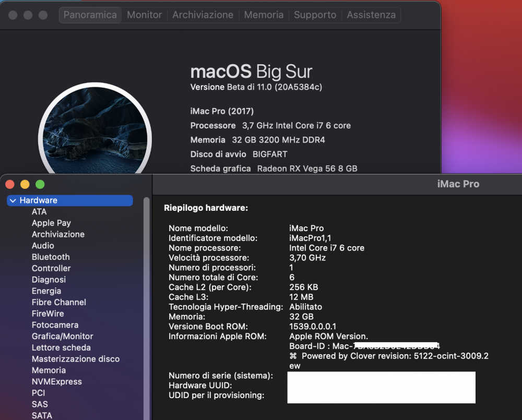Open Masterizzazione disco in the sidebar

(76, 359)
